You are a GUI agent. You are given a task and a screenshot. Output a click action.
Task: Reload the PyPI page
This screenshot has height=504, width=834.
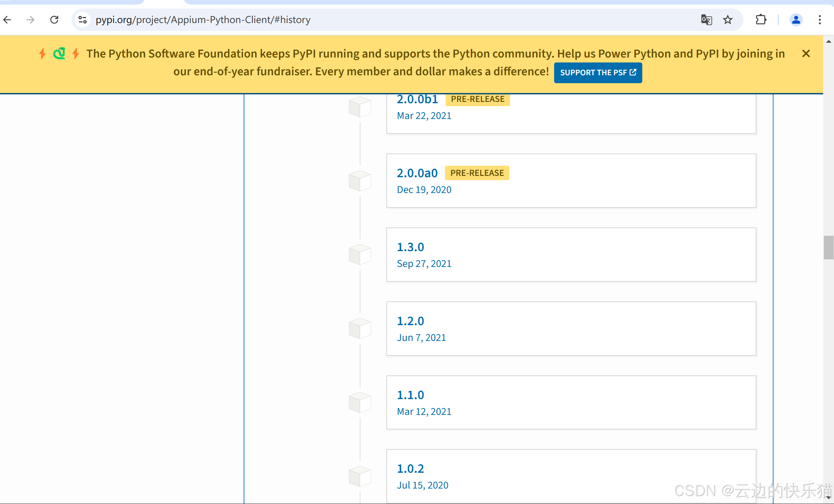click(54, 20)
